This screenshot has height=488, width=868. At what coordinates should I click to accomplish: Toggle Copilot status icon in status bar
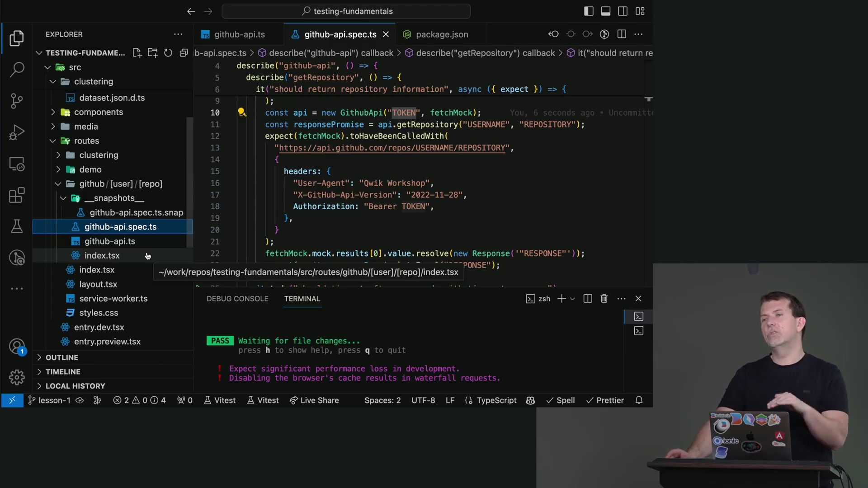530,400
